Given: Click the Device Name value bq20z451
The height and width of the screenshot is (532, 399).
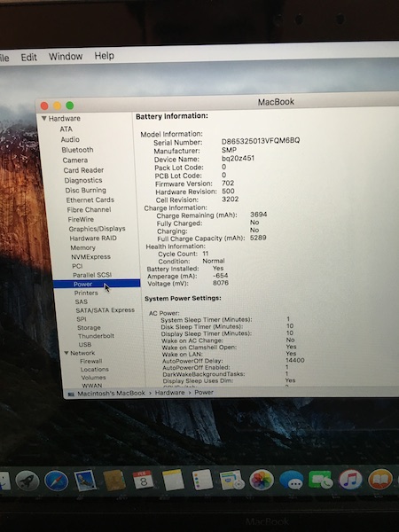Looking at the screenshot, I should [239, 158].
